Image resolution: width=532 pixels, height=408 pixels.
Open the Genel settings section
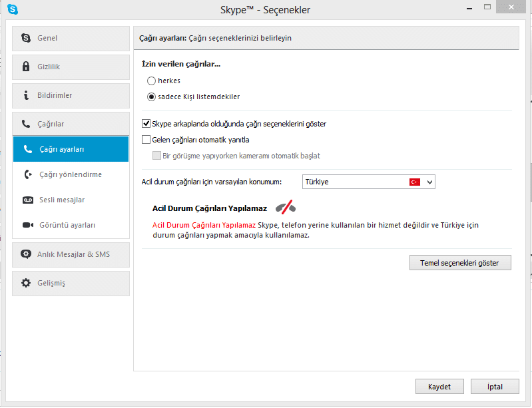point(71,39)
